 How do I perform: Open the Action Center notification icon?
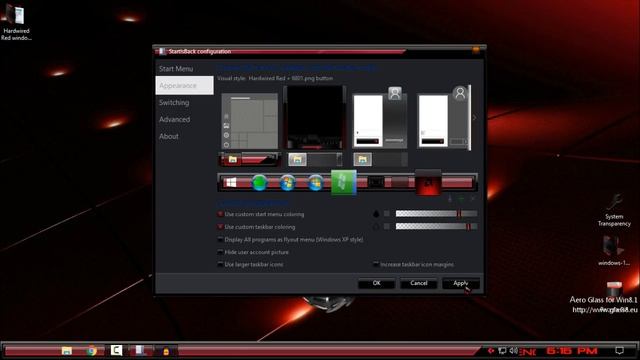[x=620, y=351]
